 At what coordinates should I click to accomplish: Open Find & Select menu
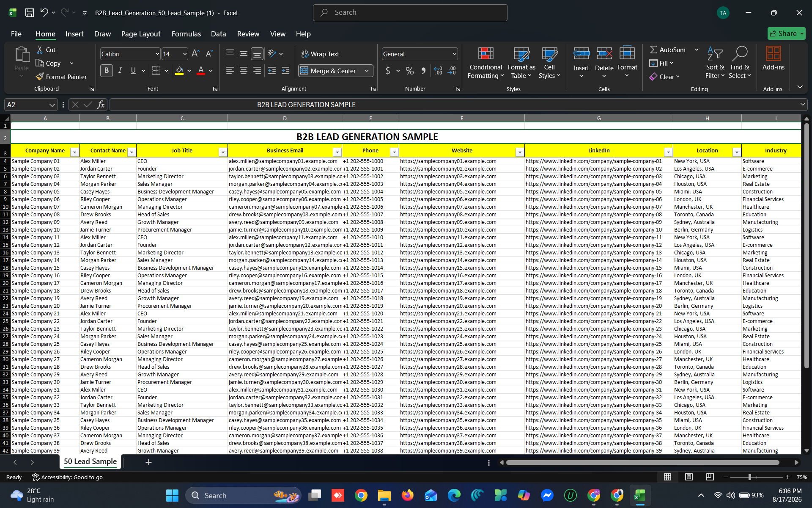point(740,63)
